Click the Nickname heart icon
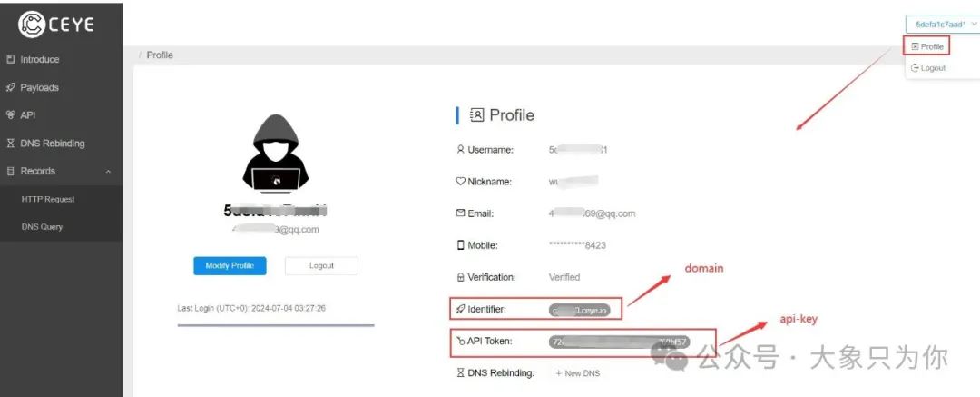 coord(461,182)
